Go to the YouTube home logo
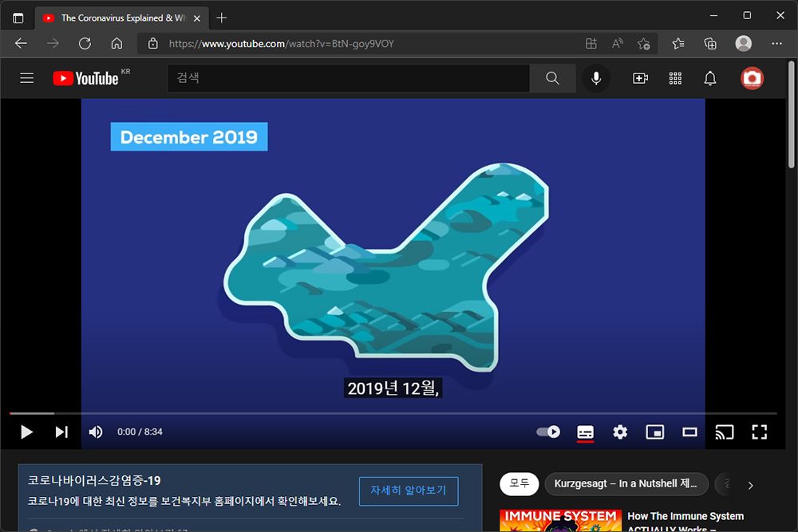This screenshot has height=532, width=798. 86,78
